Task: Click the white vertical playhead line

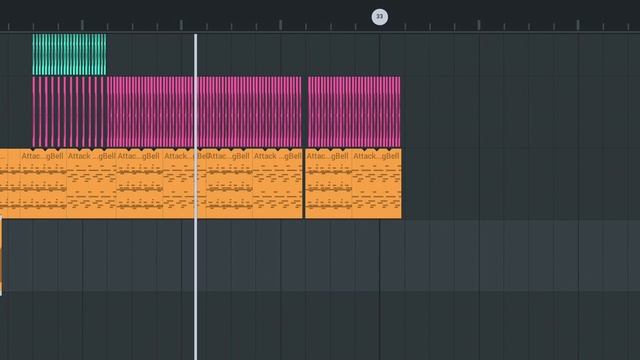Action: (196, 196)
